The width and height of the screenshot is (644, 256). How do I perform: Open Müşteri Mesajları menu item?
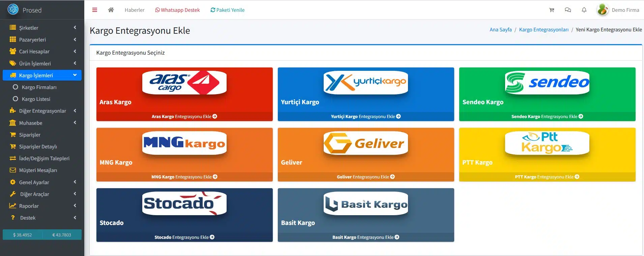pos(42,170)
